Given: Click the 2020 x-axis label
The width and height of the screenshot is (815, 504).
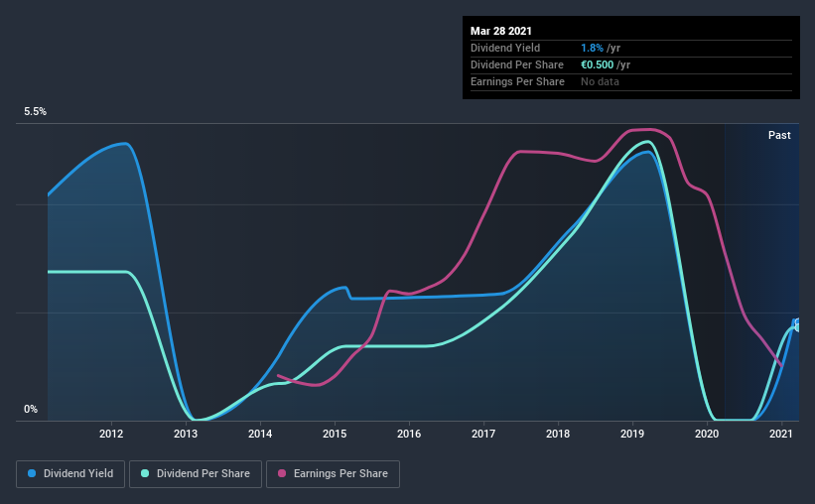Looking at the screenshot, I should coord(707,434).
